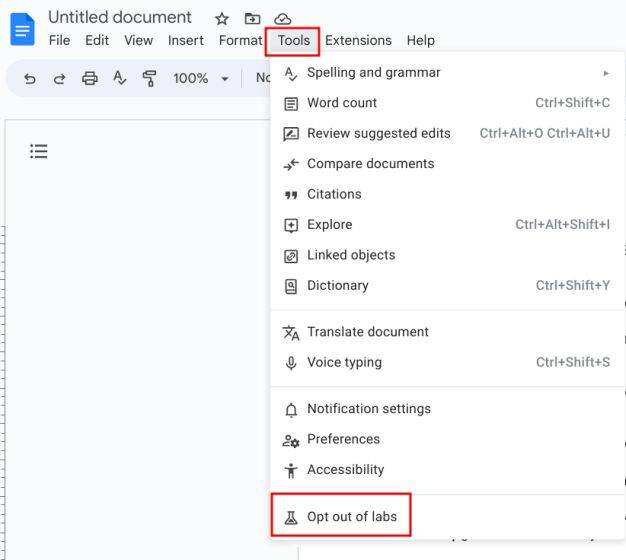Viewport: 626px width, 560px height.
Task: Select the paint format roller icon
Action: 150,78
